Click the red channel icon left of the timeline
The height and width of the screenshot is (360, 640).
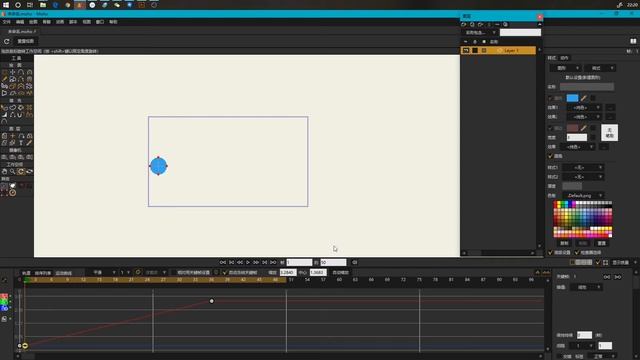tap(4, 296)
